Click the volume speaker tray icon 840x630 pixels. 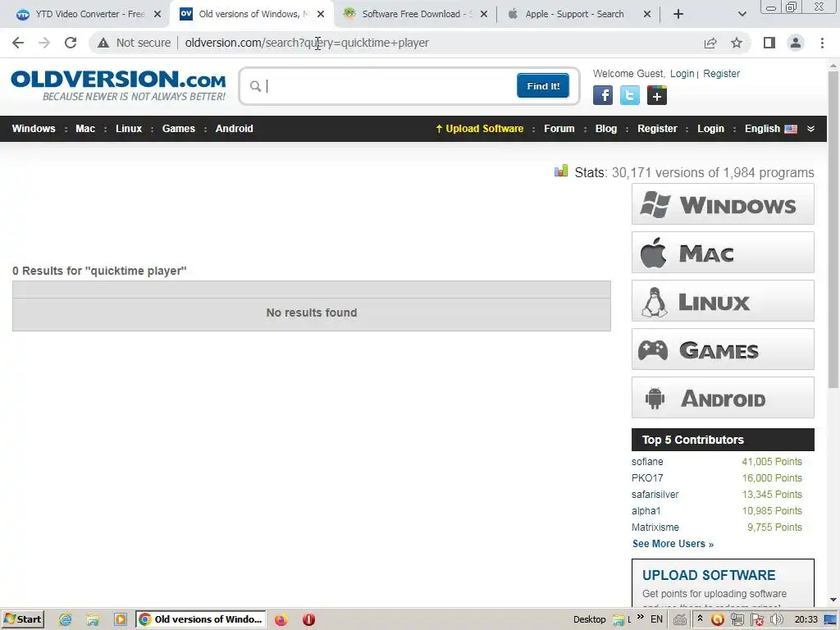(776, 620)
